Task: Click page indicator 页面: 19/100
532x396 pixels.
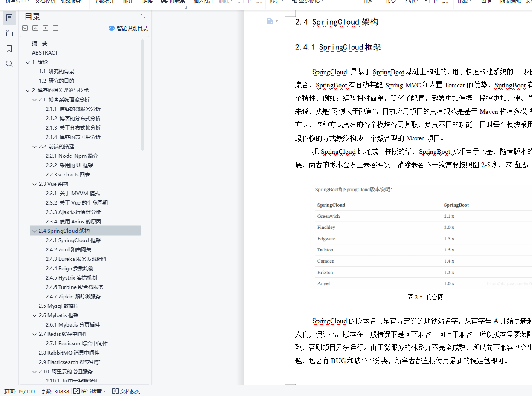Action: coord(19,391)
